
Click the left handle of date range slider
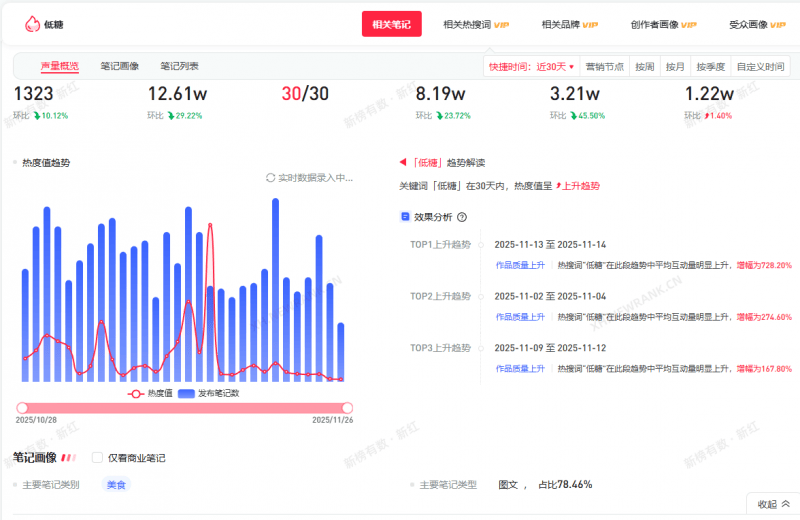22,408
